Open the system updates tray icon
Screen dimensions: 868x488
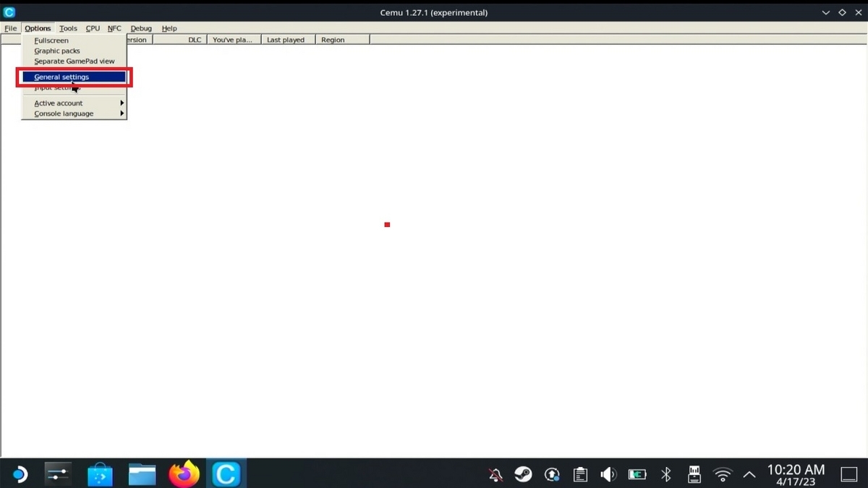click(552, 475)
